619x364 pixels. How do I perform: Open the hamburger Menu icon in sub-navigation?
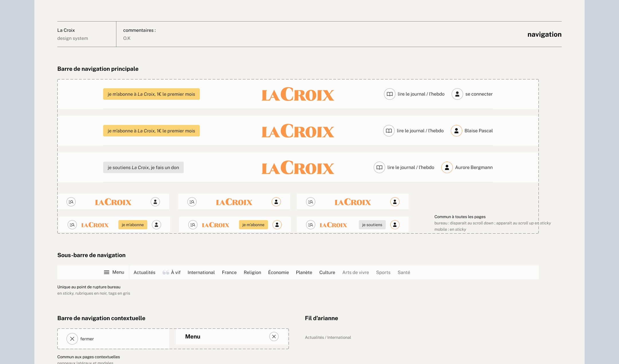(x=107, y=272)
